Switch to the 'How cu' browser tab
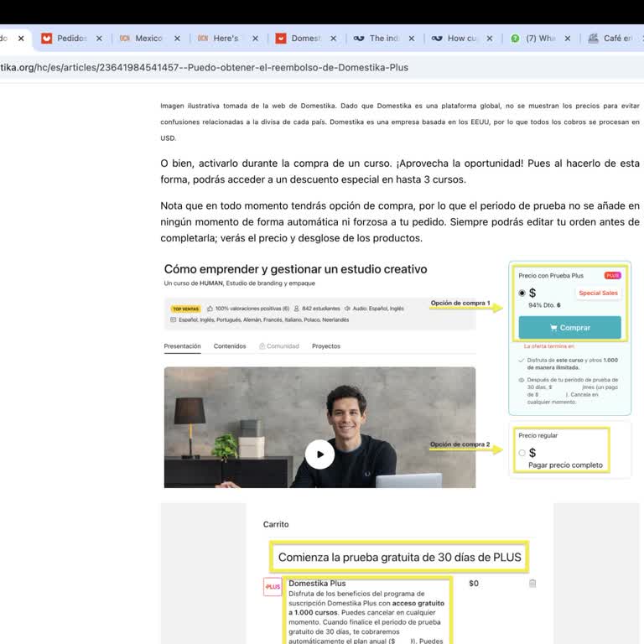 point(462,39)
